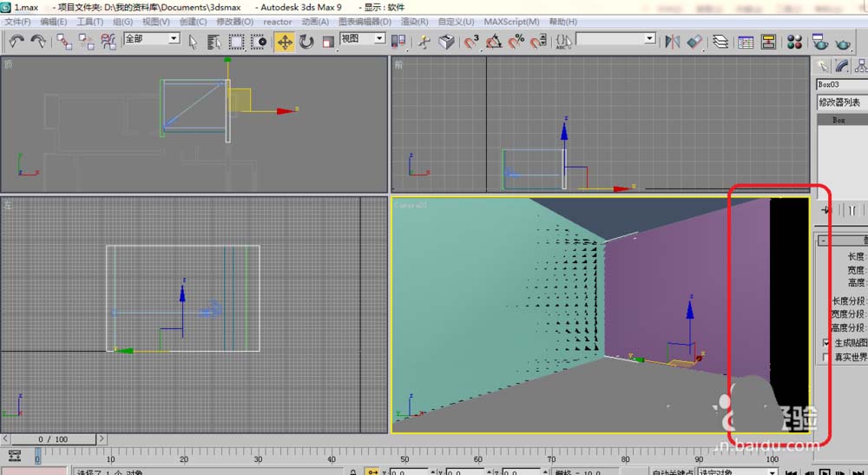This screenshot has height=475, width=868.
Task: Enable the 真实世界 checkbox
Action: coord(825,357)
